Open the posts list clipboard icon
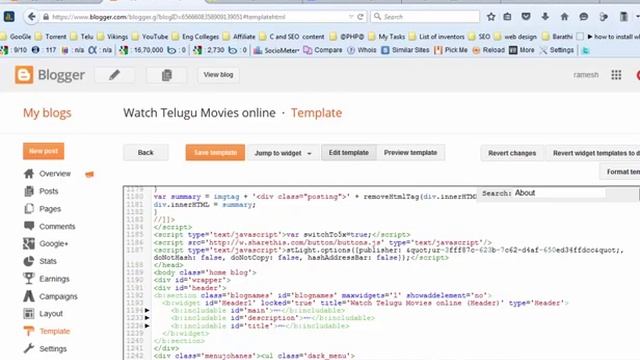This screenshot has width=640, height=360. click(167, 75)
